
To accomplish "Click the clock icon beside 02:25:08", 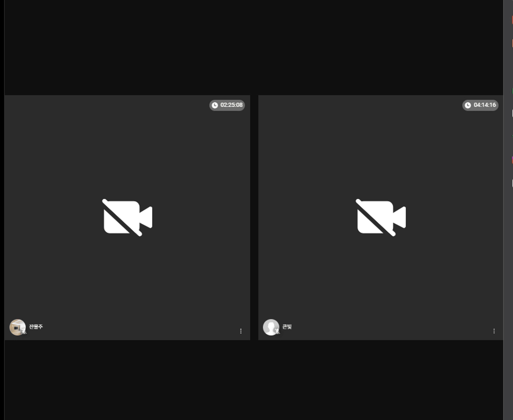I will tap(215, 105).
